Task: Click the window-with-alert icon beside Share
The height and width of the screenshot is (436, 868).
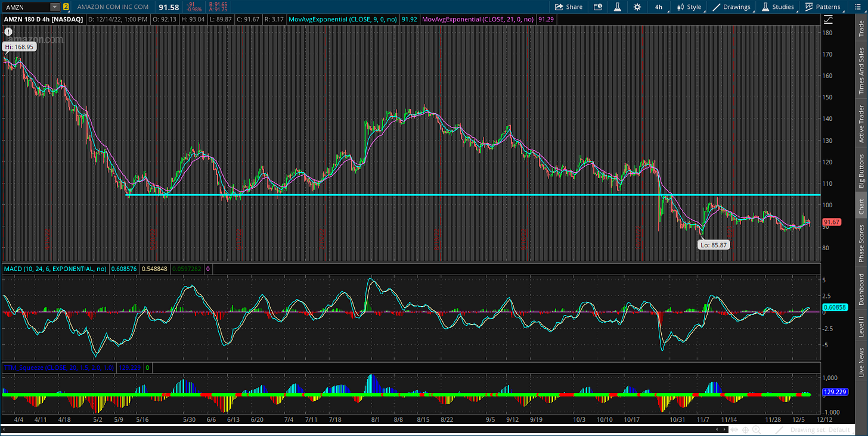Action: (598, 7)
